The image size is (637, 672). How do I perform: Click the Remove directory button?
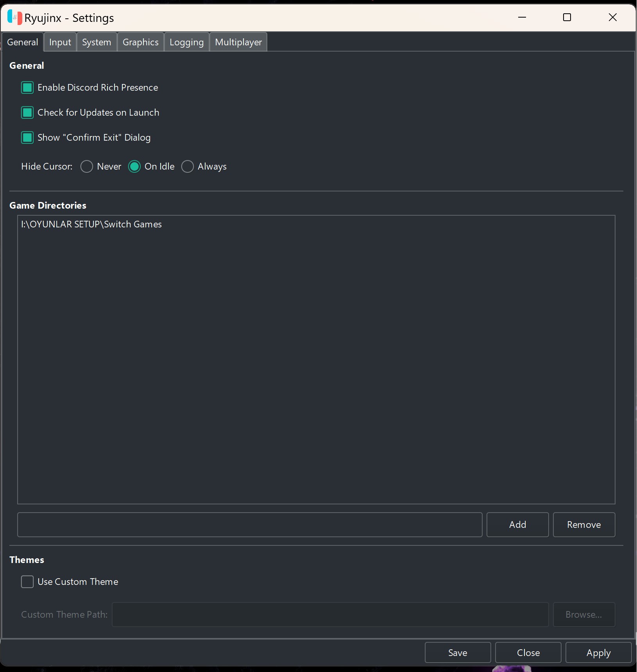pyautogui.click(x=584, y=525)
